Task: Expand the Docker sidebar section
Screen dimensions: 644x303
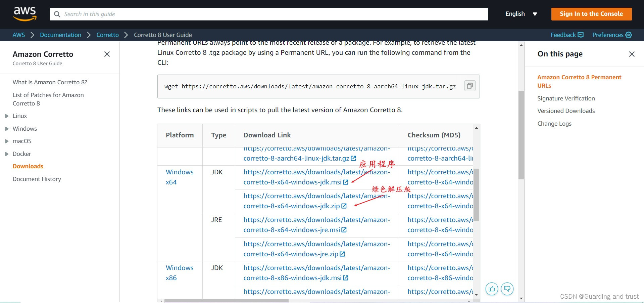Action: 7,154
